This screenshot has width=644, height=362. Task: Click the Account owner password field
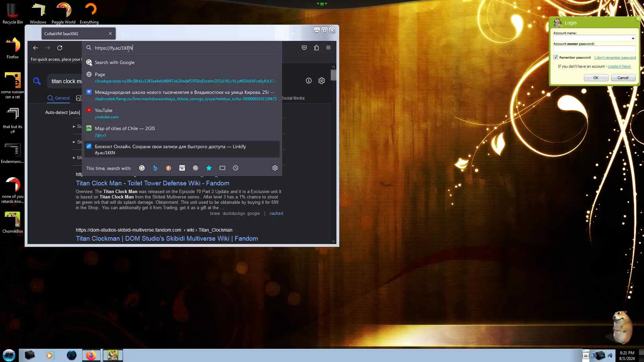click(x=594, y=49)
